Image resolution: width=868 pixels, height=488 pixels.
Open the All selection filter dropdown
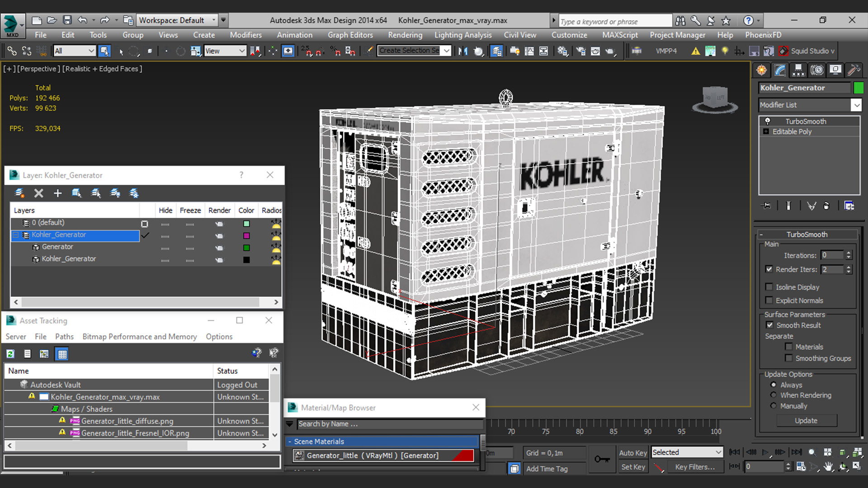click(75, 51)
